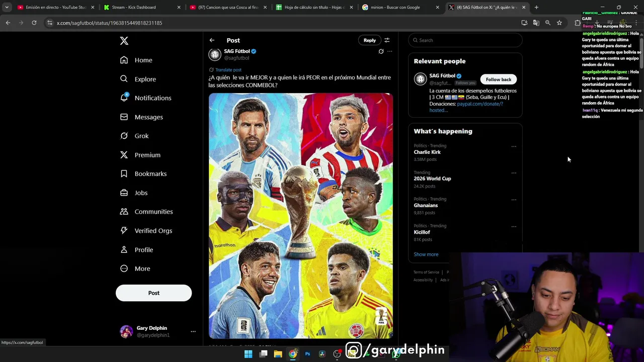
Task: Open more options for Kicillof trend
Action: click(514, 226)
